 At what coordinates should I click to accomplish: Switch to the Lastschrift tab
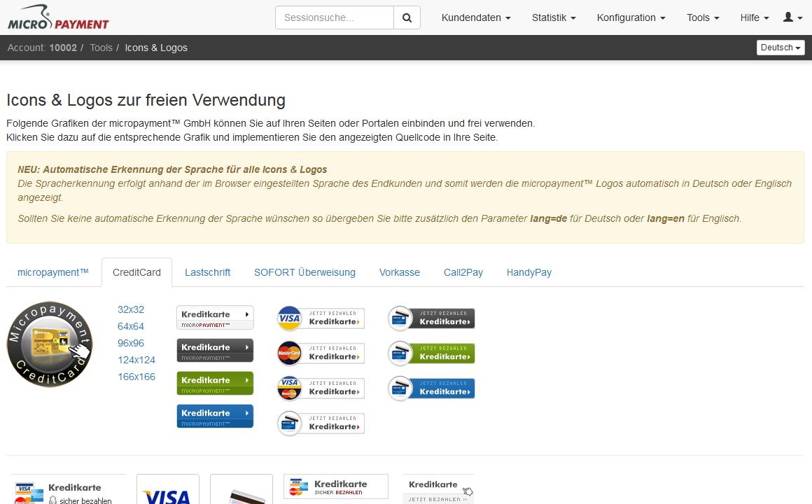(208, 272)
